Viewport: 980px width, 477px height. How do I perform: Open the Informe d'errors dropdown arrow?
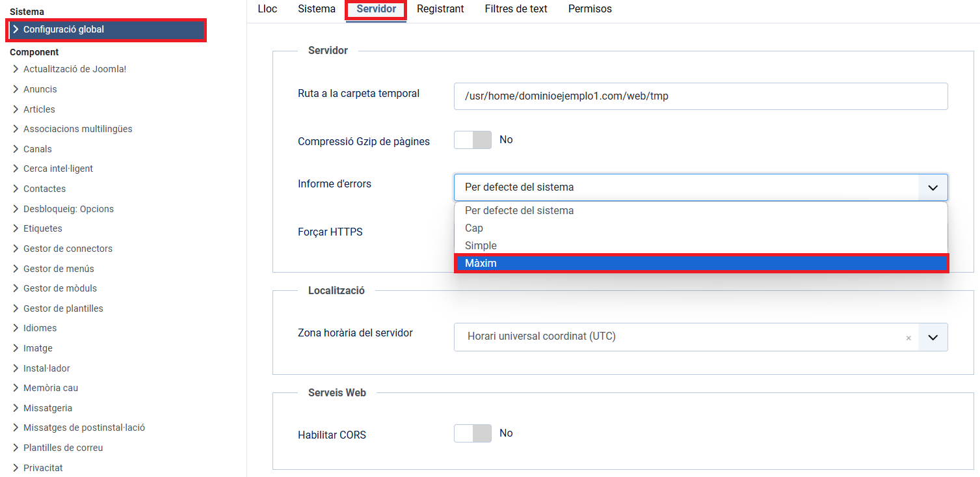[x=933, y=187]
